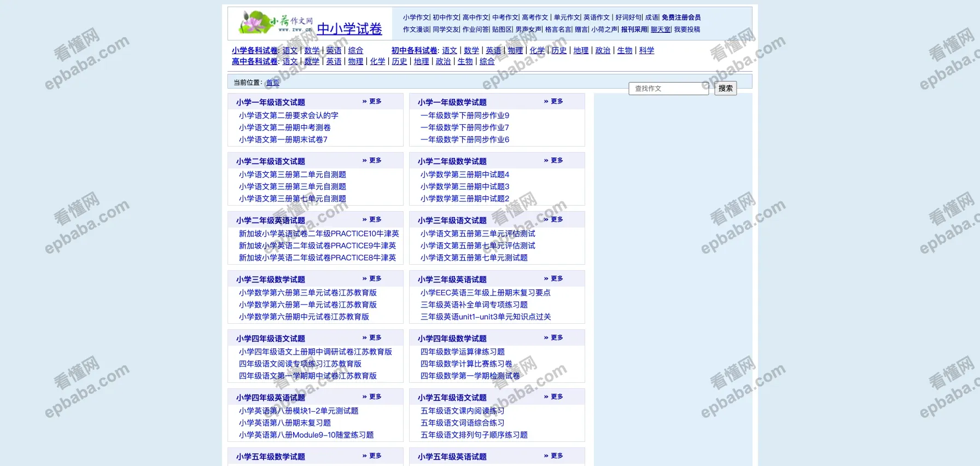Open 一年级数学下册同步作业9
980x466 pixels.
pos(464,115)
